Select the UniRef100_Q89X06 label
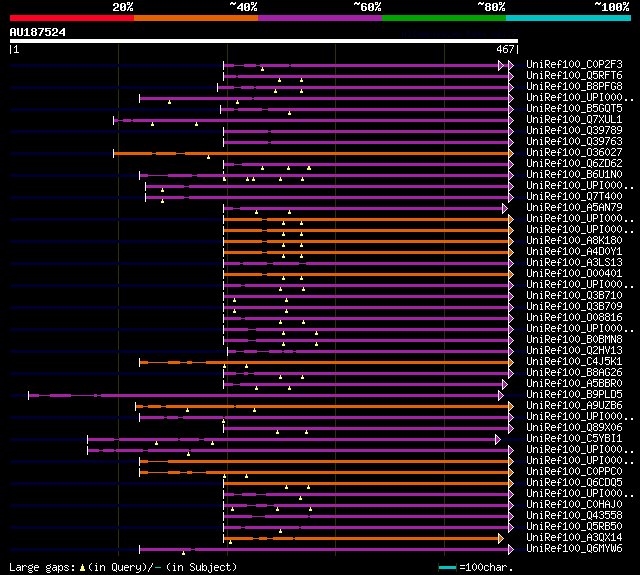Viewport: 640px width, 575px height. (574, 428)
